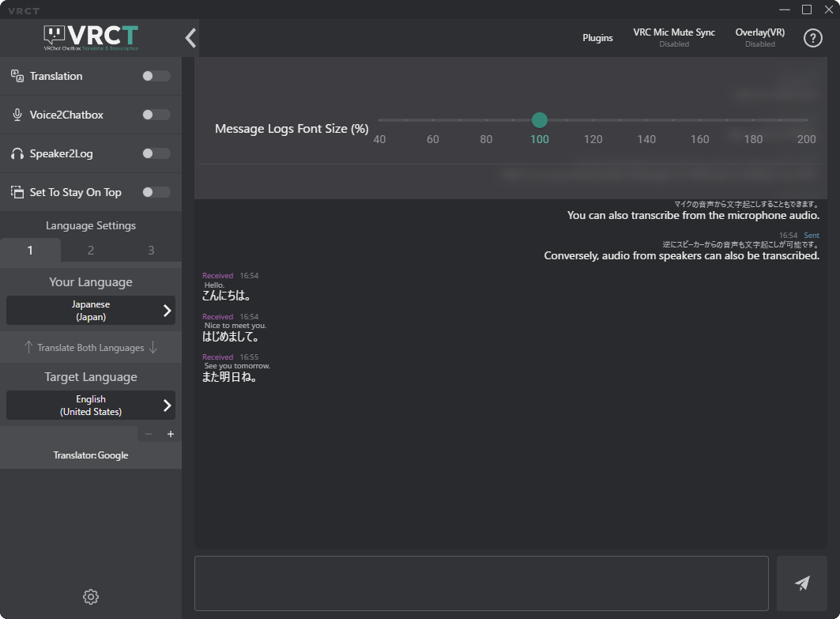Image resolution: width=840 pixels, height=619 pixels.
Task: Click the plus icon above Translator label
Action: (x=171, y=434)
